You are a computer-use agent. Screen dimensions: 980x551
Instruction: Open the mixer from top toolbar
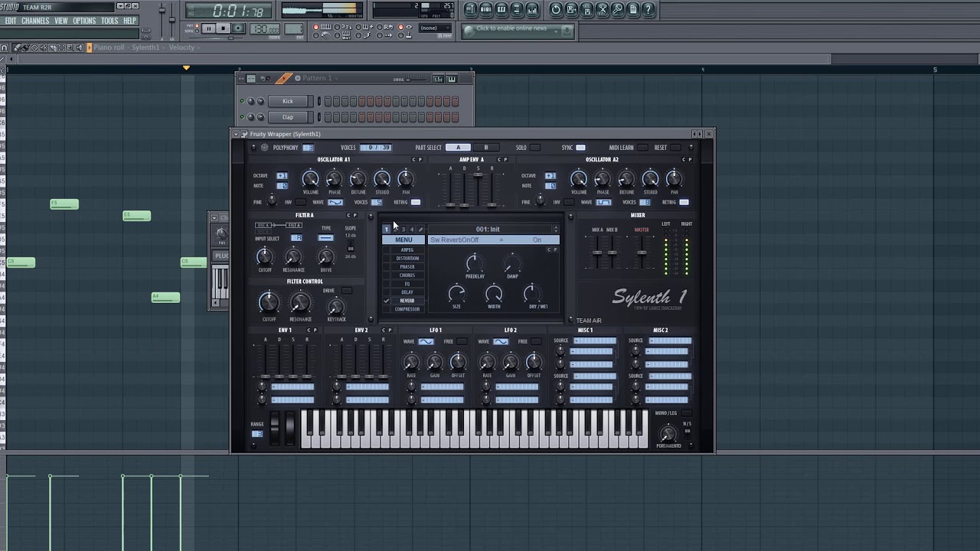point(532,10)
